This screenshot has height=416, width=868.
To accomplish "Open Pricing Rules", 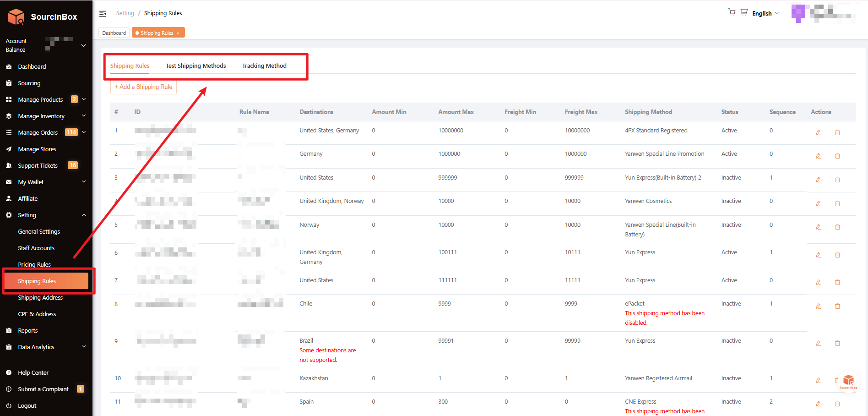I will [x=34, y=264].
